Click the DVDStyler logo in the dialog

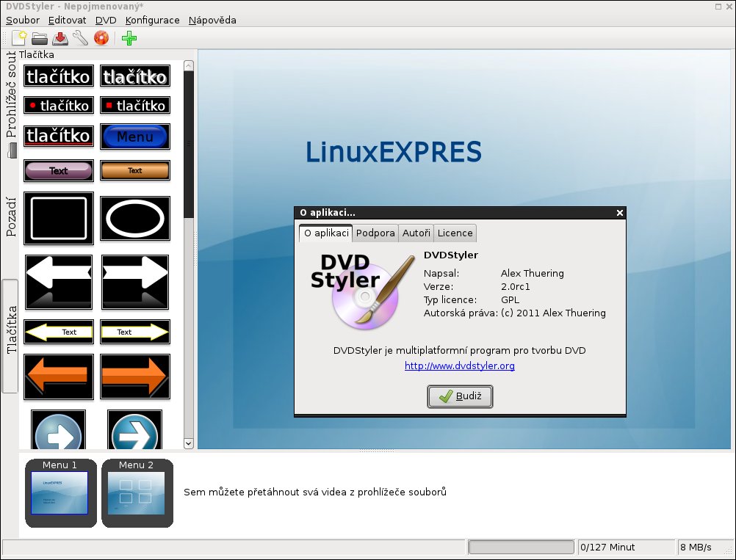[362, 291]
